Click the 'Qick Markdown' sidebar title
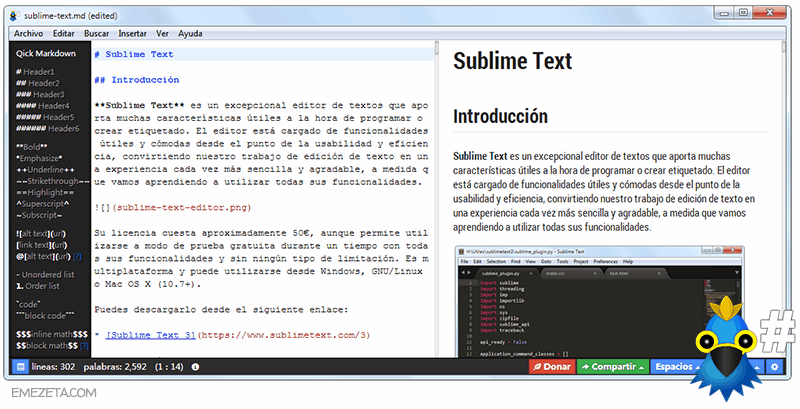 pos(45,54)
